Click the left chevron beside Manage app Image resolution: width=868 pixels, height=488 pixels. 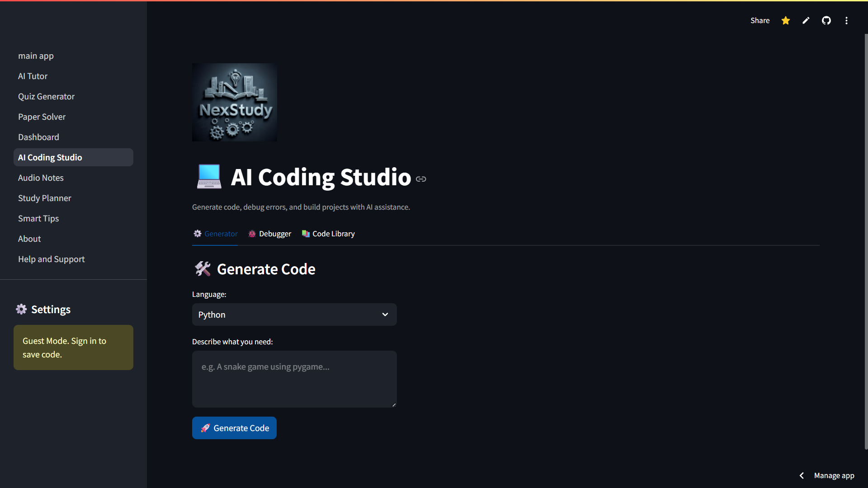click(x=802, y=475)
